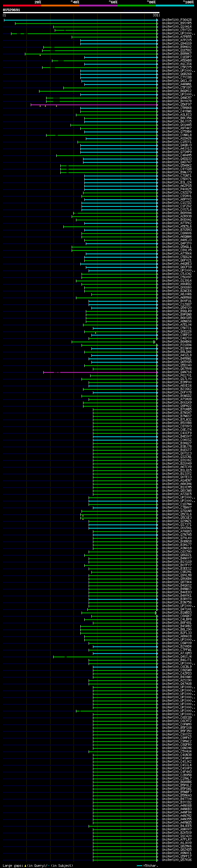Screen dimensions: 197x868
Task: Select the UniRef100_B6ABK6 label
Action: point(176,342)
